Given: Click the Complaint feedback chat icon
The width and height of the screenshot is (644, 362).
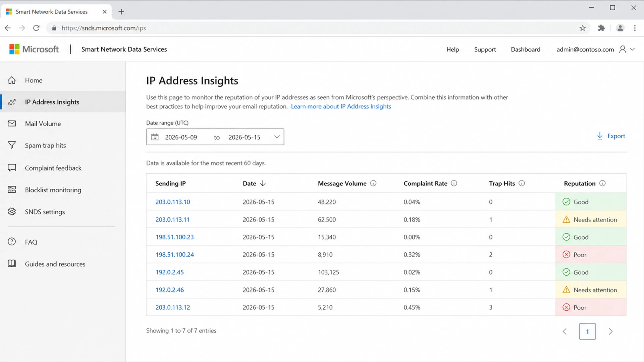Looking at the screenshot, I should 12,168.
